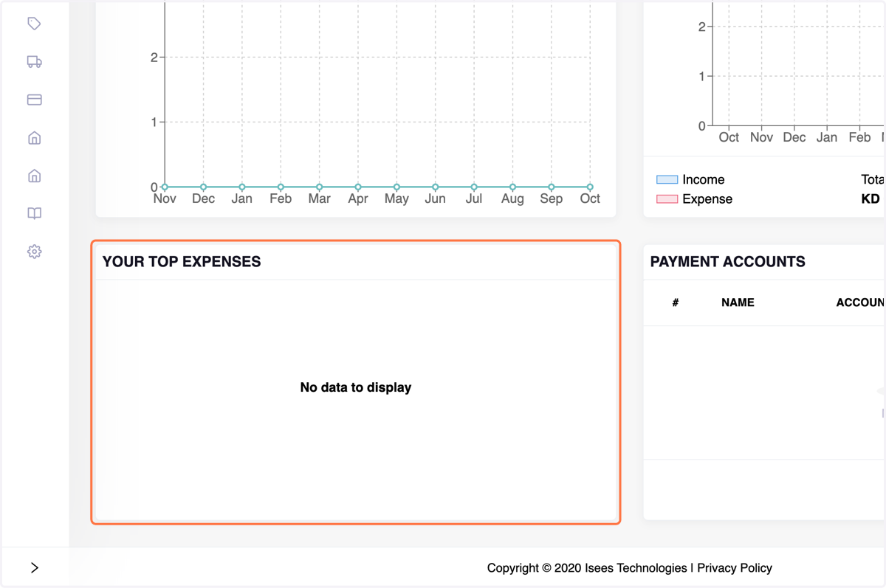The image size is (886, 588).
Task: Click the YOUR TOP EXPENSES heading
Action: (182, 261)
